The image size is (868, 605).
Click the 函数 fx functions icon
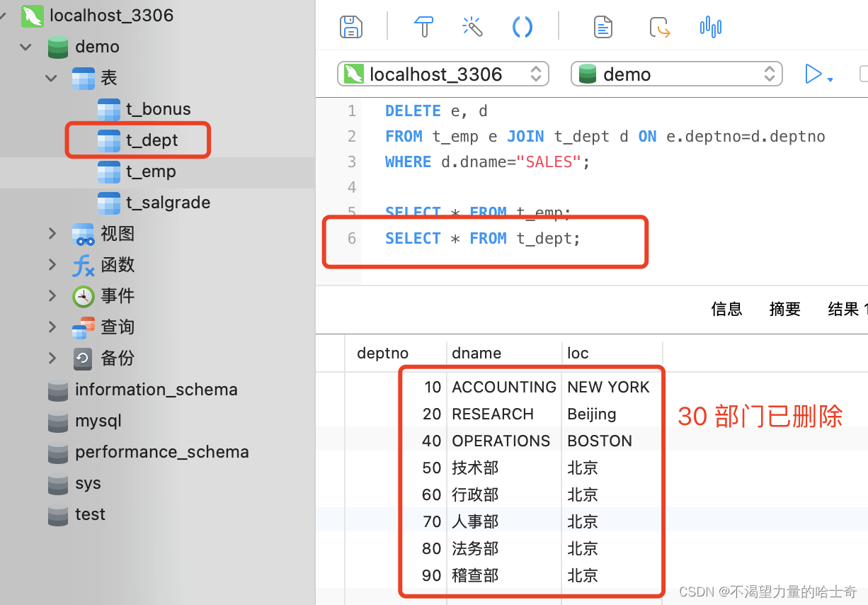[83, 265]
